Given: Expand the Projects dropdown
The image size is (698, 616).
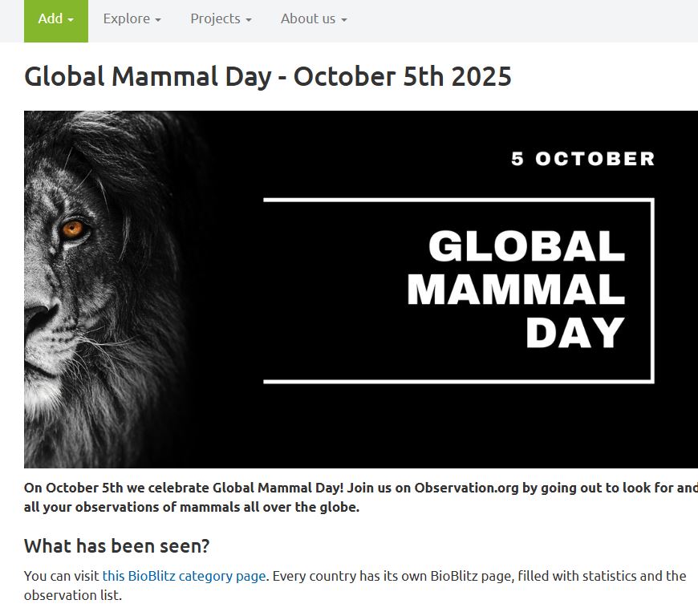Looking at the screenshot, I should [x=221, y=19].
